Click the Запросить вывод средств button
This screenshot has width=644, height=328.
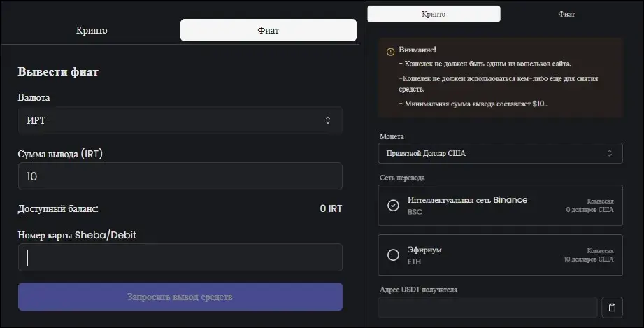[180, 297]
